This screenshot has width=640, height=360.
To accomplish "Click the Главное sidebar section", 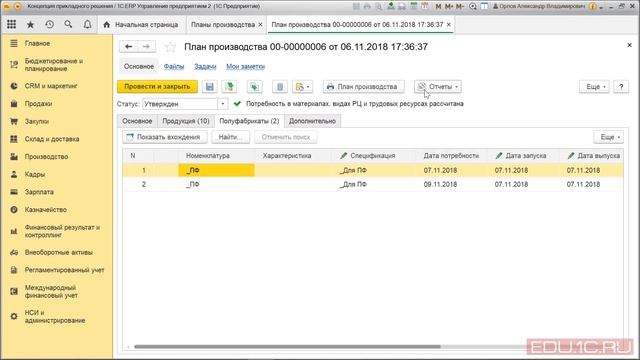I will pyautogui.click(x=57, y=43).
